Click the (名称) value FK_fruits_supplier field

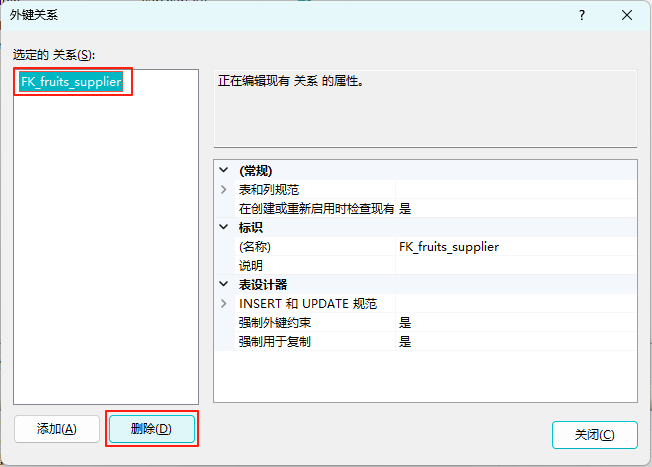516,247
